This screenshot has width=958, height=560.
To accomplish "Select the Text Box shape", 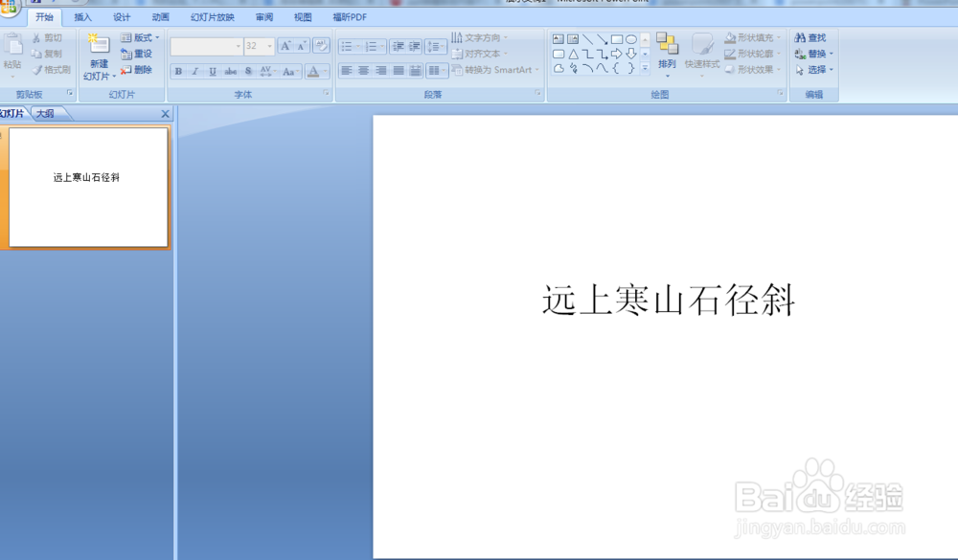I will point(559,39).
